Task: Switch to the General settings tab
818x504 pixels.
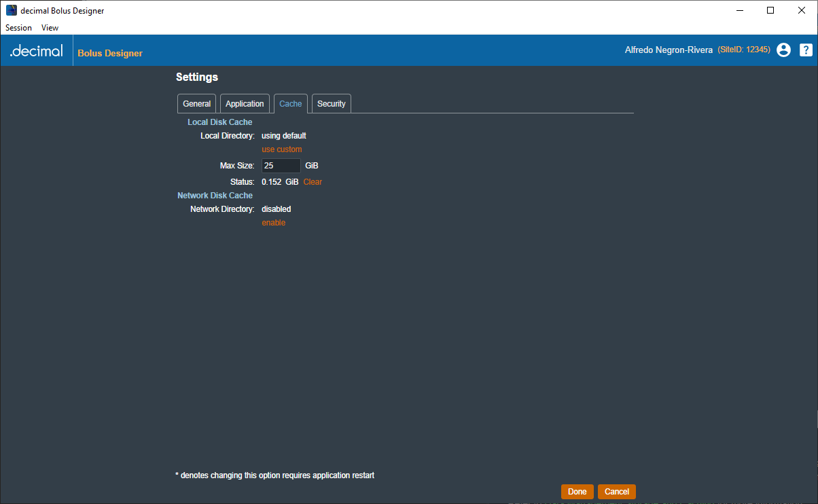Action: coord(197,104)
